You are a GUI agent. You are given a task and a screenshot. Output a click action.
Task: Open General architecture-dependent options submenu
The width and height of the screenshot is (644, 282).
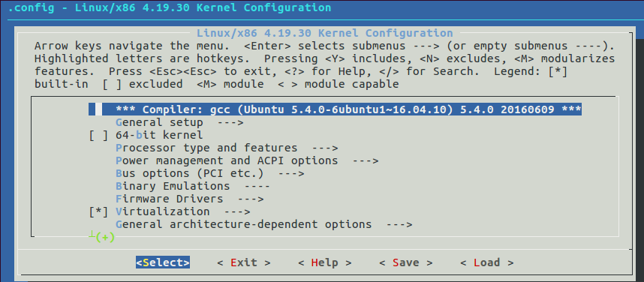[263, 224]
